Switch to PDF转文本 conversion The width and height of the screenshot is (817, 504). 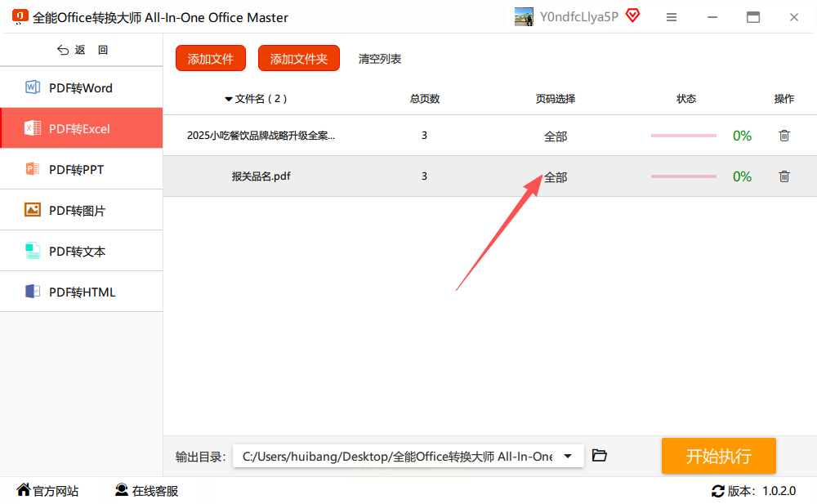(x=81, y=251)
